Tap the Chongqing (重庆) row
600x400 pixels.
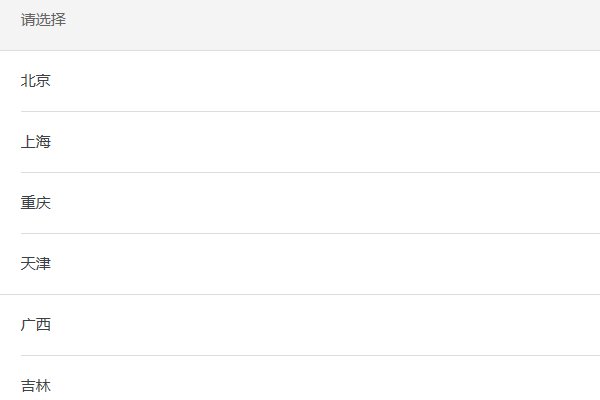[300, 203]
